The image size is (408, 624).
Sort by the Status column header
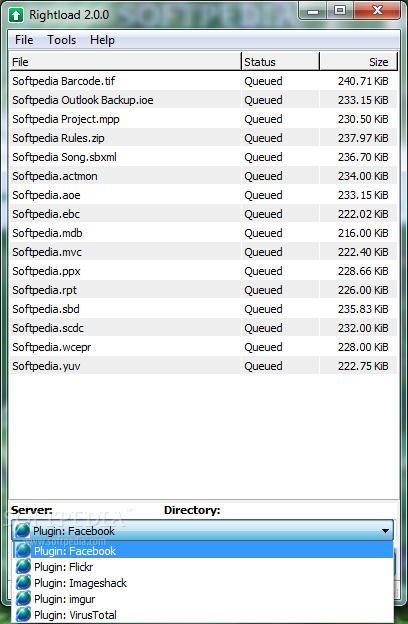pyautogui.click(x=280, y=62)
